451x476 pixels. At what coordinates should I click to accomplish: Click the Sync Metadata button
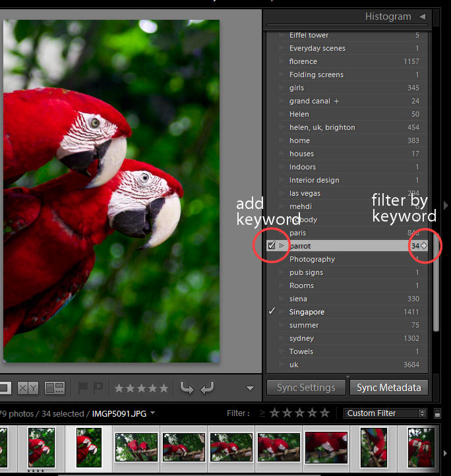(389, 388)
